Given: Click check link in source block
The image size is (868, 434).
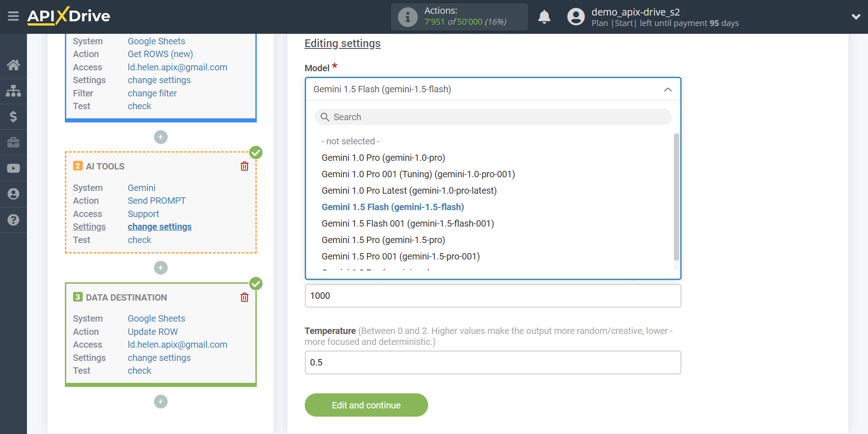Looking at the screenshot, I should click(x=139, y=106).
